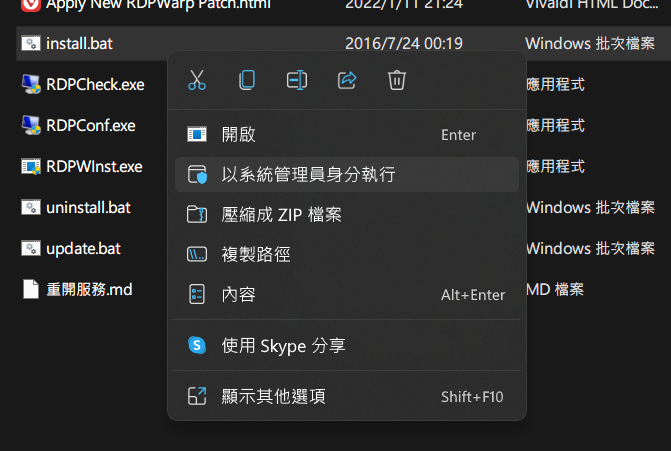
Task: Click the MD 檔案 type cell
Action: pos(555,290)
